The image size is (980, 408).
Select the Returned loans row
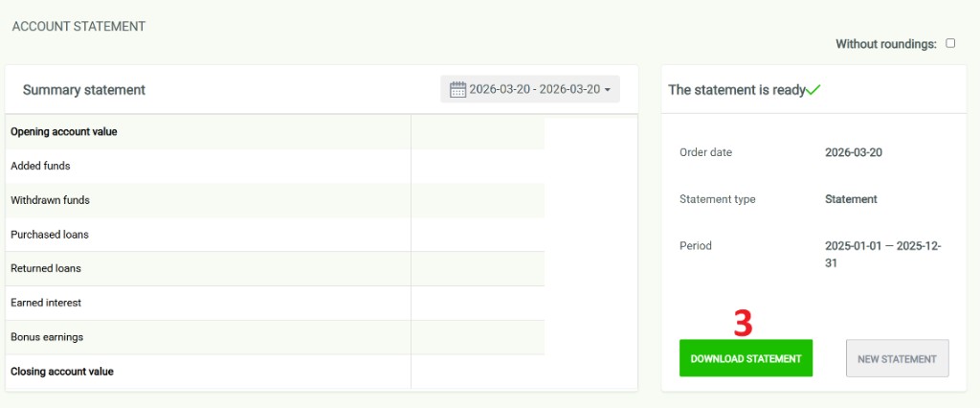click(46, 269)
